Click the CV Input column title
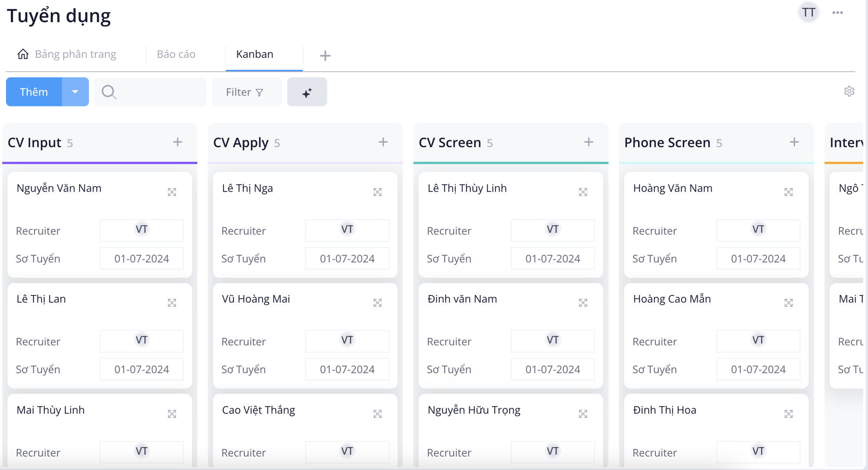This screenshot has width=868, height=470. [35, 142]
